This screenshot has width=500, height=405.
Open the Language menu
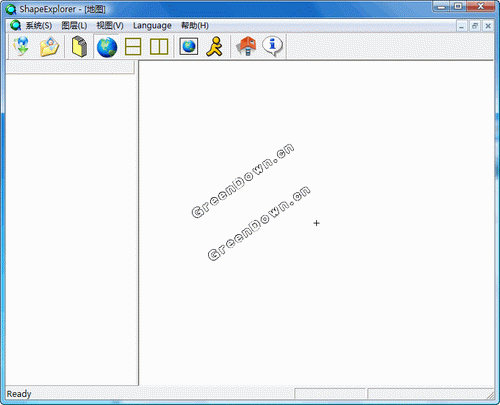(x=152, y=26)
